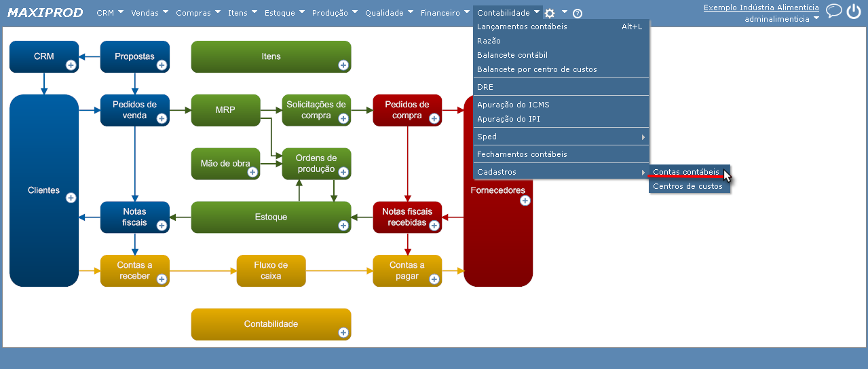The width and height of the screenshot is (868, 369).
Task: Click the plus icon on CRM box
Action: pos(71,65)
